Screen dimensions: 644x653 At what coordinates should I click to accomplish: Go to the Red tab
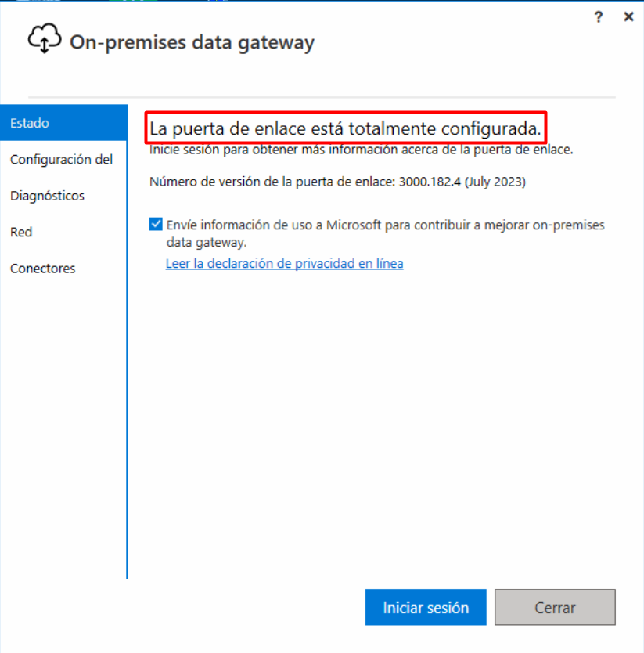(x=63, y=232)
